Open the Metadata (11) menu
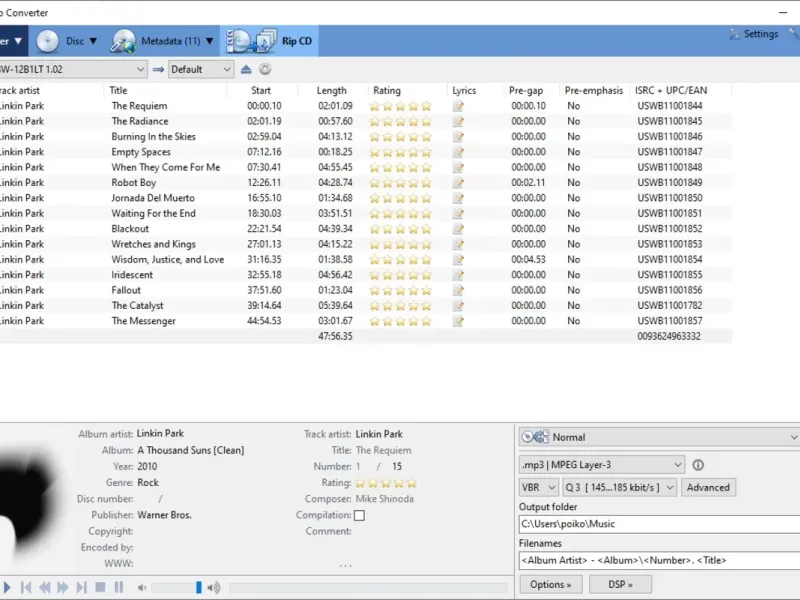Viewport: 800px width, 600px height. [x=163, y=41]
